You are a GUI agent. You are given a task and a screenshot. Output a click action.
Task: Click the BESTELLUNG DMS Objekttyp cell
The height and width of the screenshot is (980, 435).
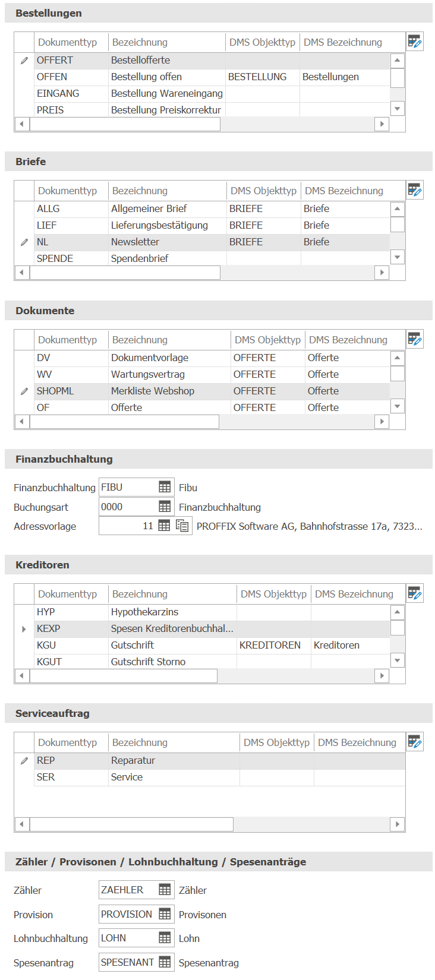[263, 77]
